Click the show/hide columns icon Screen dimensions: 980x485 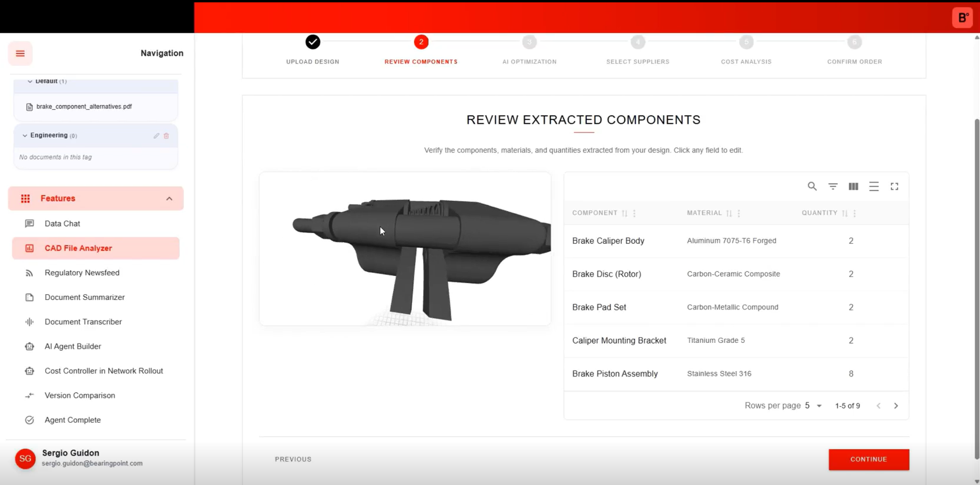pyautogui.click(x=853, y=186)
